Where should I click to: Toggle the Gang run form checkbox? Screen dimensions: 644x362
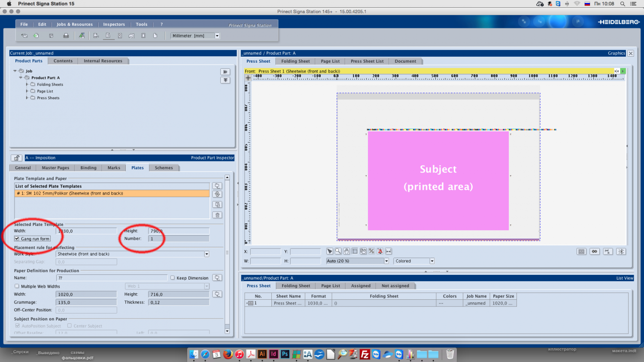coord(17,239)
